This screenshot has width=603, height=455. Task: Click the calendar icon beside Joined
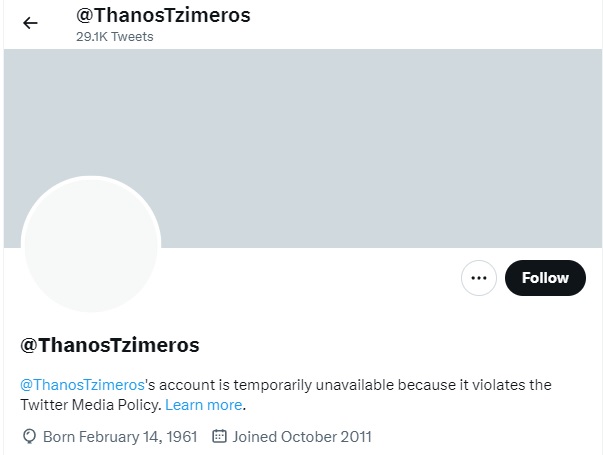tap(220, 437)
